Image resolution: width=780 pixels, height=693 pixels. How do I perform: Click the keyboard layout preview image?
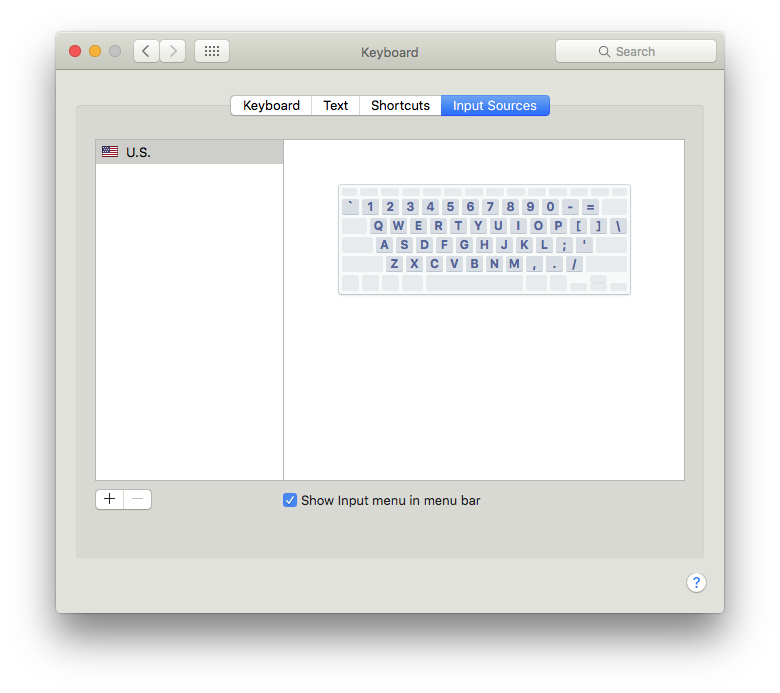point(485,239)
